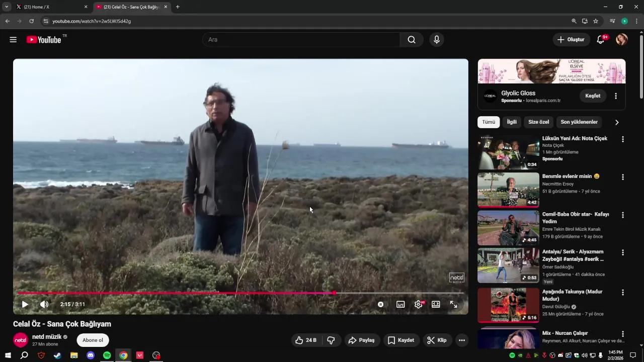Screen dimensions: 644x362
Task: Show more filter chips with right chevron
Action: (x=617, y=122)
